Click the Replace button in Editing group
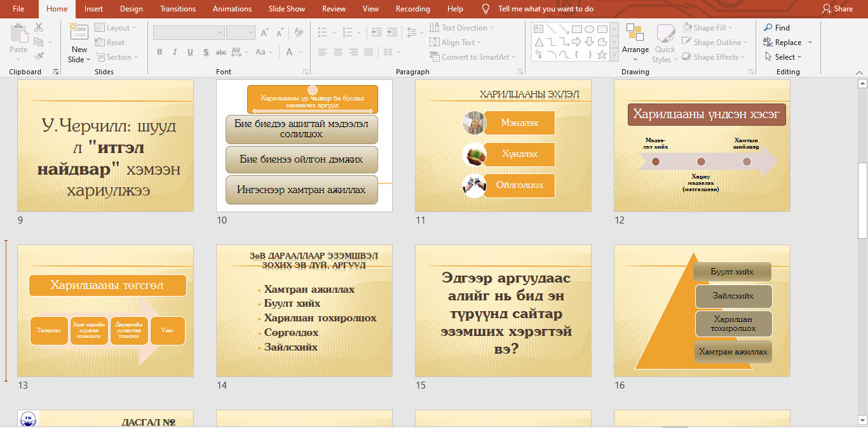The image size is (868, 428). 787,42
